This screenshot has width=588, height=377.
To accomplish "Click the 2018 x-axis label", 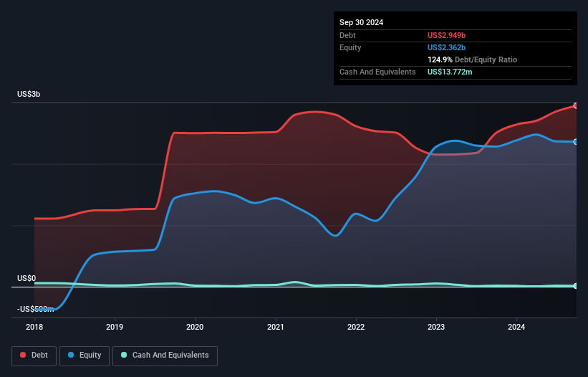I will coord(34,327).
